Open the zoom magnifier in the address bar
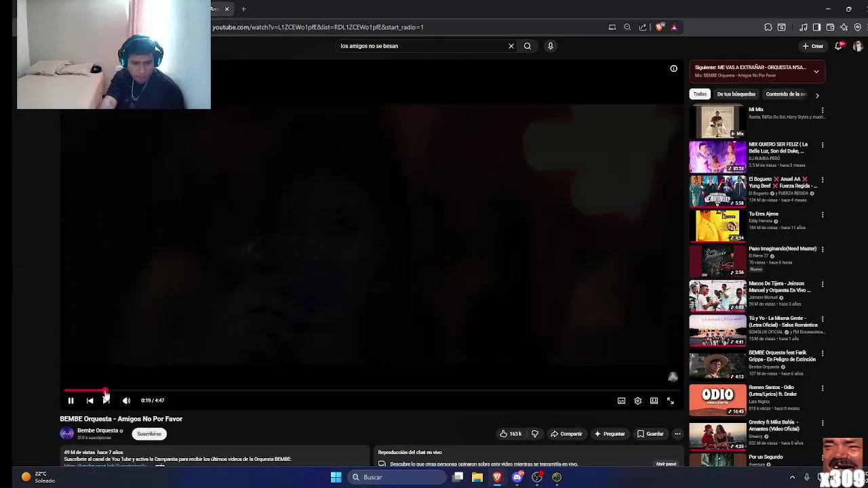This screenshot has height=488, width=868. (x=627, y=27)
